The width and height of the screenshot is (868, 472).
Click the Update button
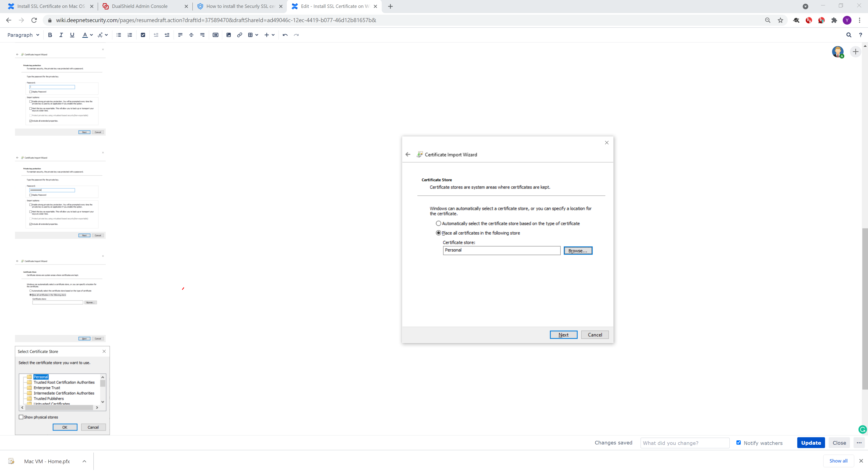(810, 443)
